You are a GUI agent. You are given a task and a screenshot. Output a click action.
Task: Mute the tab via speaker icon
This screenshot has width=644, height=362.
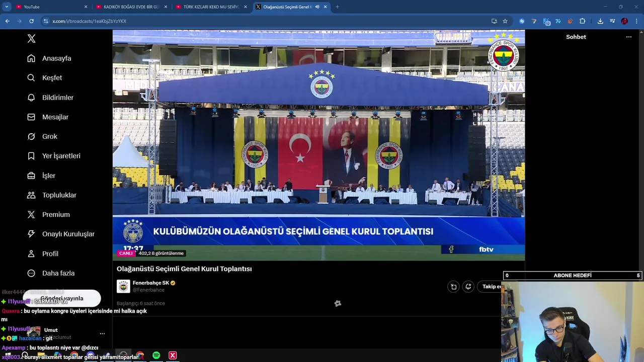tap(317, 7)
